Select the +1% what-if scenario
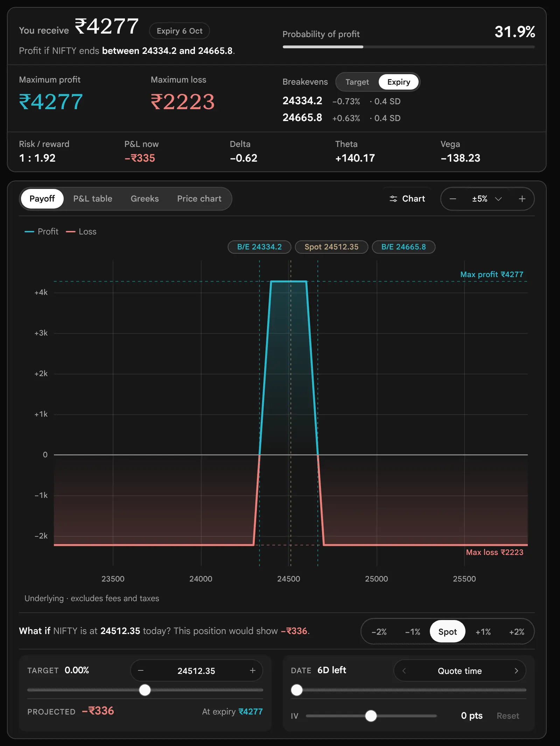This screenshot has width=560, height=746. click(483, 632)
